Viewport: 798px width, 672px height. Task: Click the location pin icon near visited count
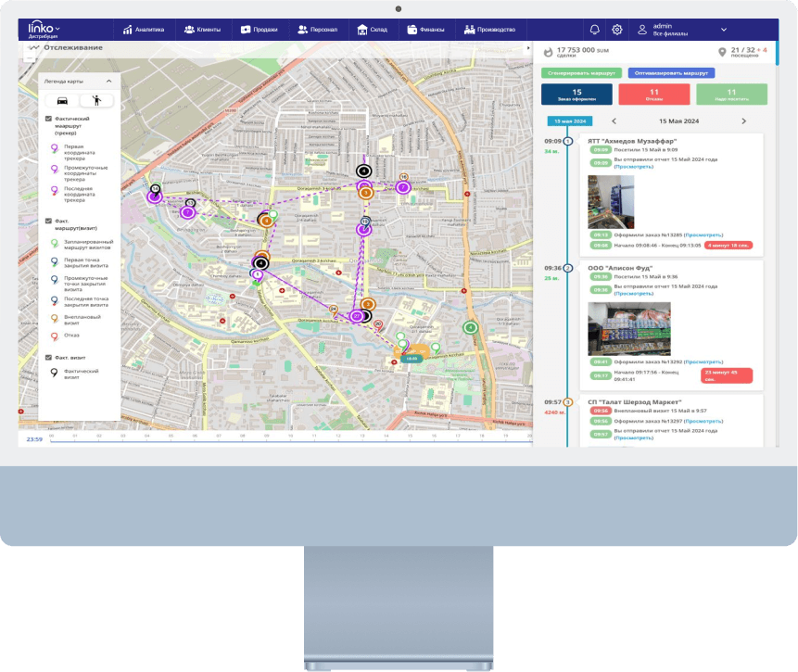click(x=722, y=53)
